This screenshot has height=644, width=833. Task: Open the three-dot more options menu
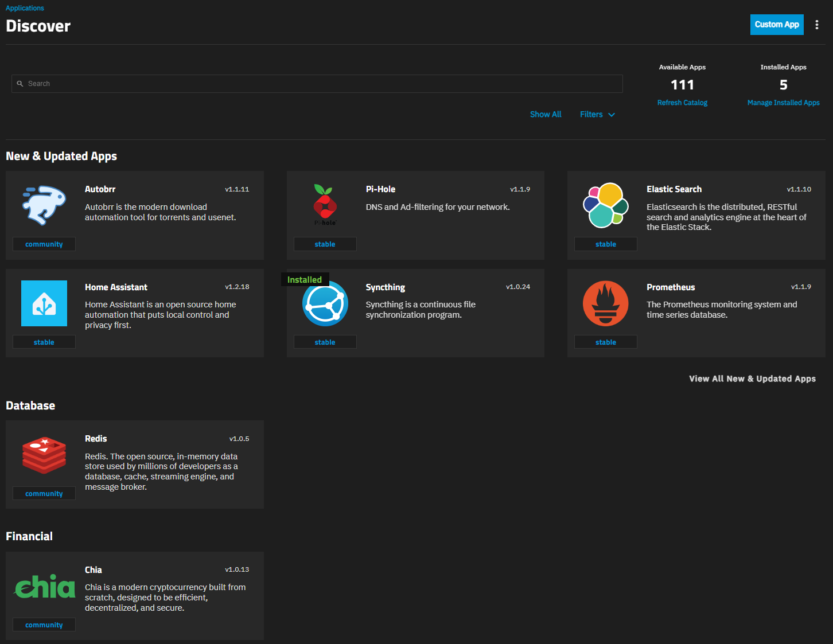817,25
